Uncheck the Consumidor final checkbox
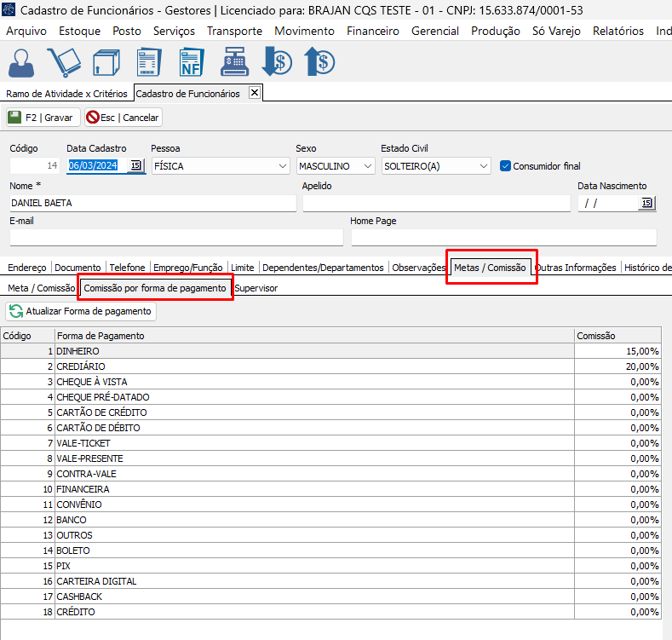This screenshot has height=640, width=672. click(505, 166)
